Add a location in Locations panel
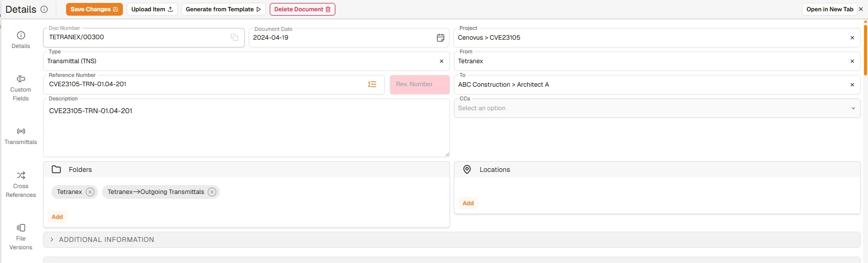Screen dimensions: 868x263 tap(468, 203)
